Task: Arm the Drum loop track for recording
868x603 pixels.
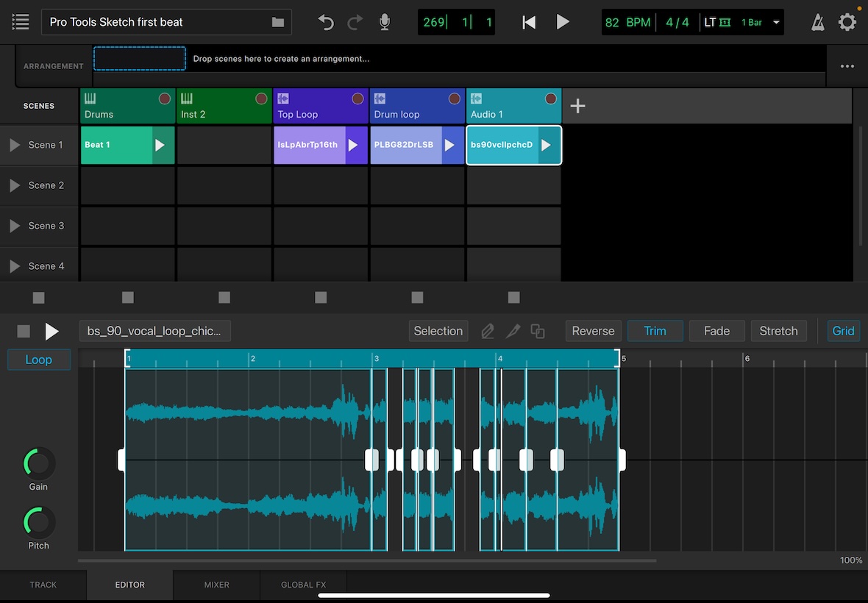Action: tap(455, 99)
